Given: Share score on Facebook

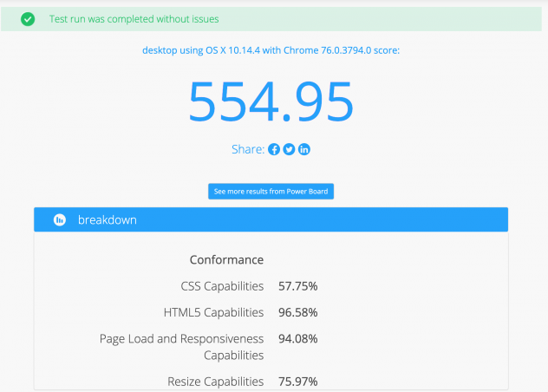Looking at the screenshot, I should (x=274, y=149).
